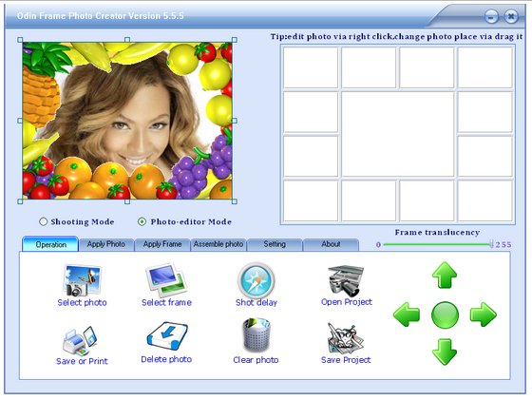
Task: Click the bottom-center resize handle of photo
Action: pyautogui.click(x=127, y=201)
